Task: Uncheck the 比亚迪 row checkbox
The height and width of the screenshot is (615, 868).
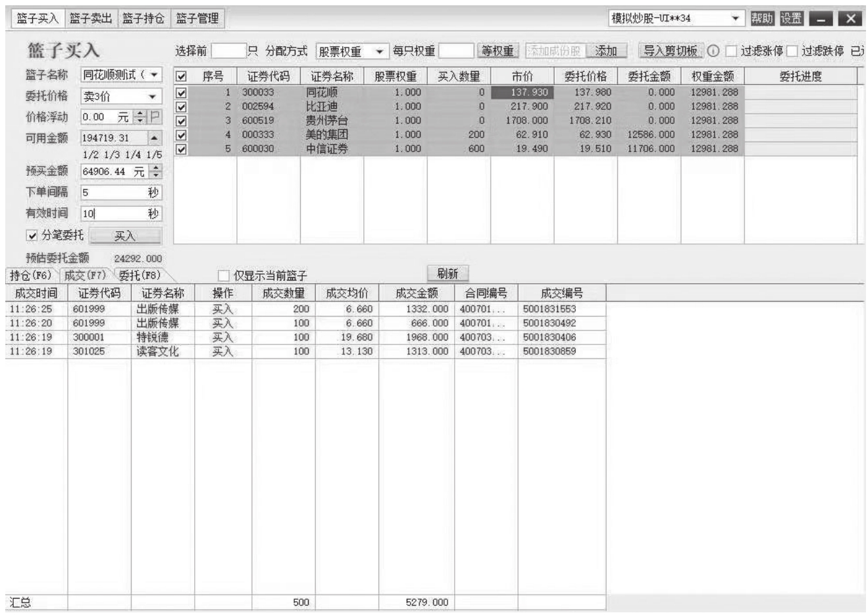Action: [182, 107]
